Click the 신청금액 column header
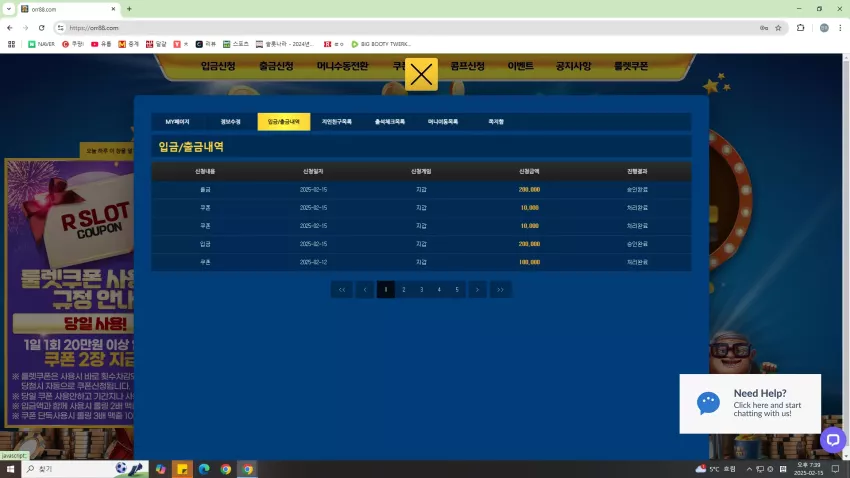The width and height of the screenshot is (850, 478). click(529, 171)
